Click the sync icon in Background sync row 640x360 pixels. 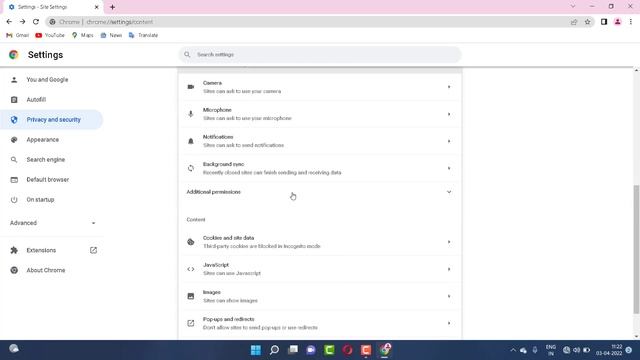pos(191,168)
